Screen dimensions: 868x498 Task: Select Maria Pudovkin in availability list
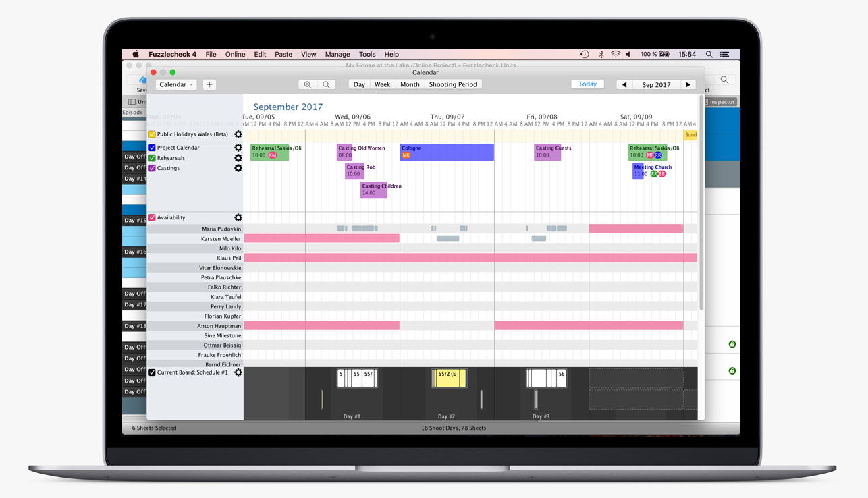click(x=195, y=229)
